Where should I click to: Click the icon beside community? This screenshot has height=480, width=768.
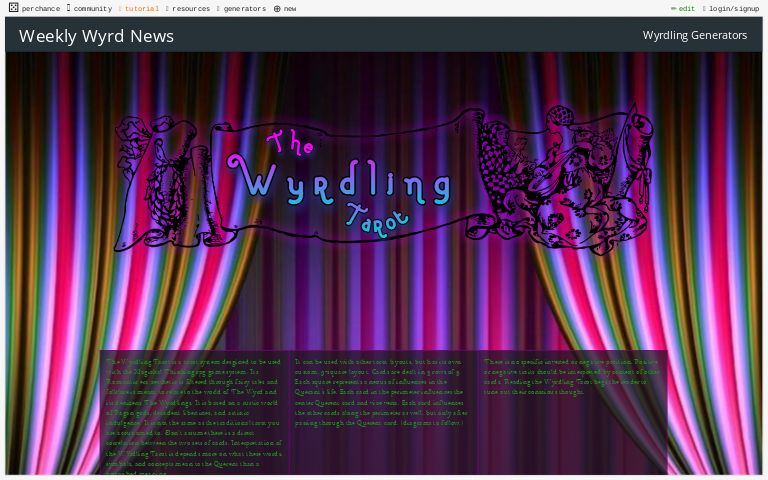click(x=68, y=8)
